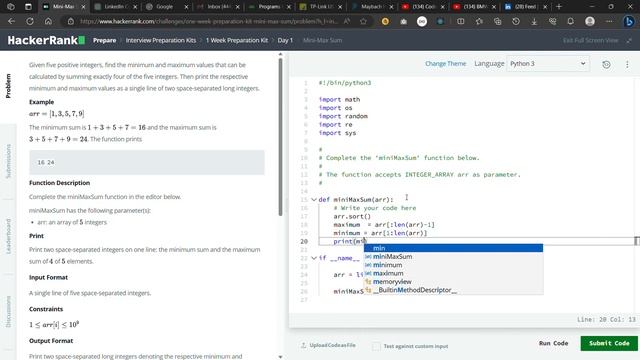Image resolution: width=640 pixels, height=360 pixels.
Task: Select the minimum autocomplete suggestion
Action: click(x=453, y=265)
